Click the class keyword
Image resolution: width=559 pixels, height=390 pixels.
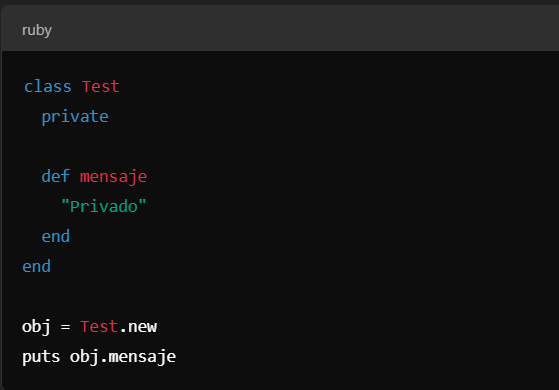click(48, 87)
